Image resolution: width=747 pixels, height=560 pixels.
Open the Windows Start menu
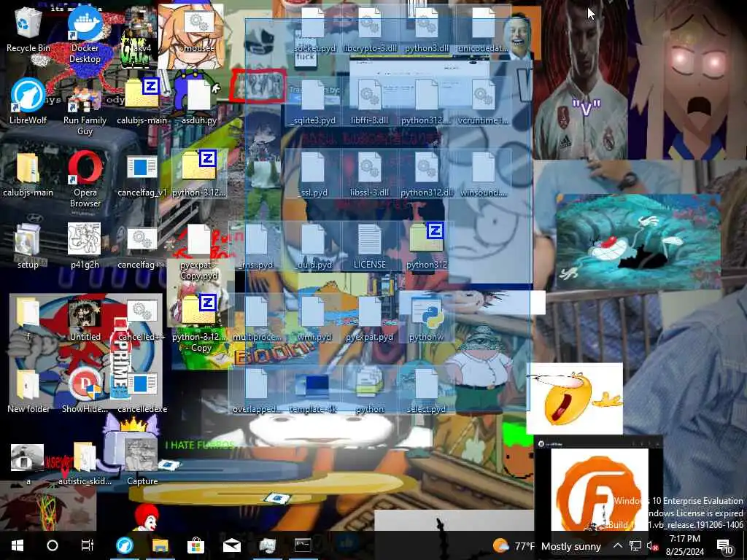tap(18, 545)
